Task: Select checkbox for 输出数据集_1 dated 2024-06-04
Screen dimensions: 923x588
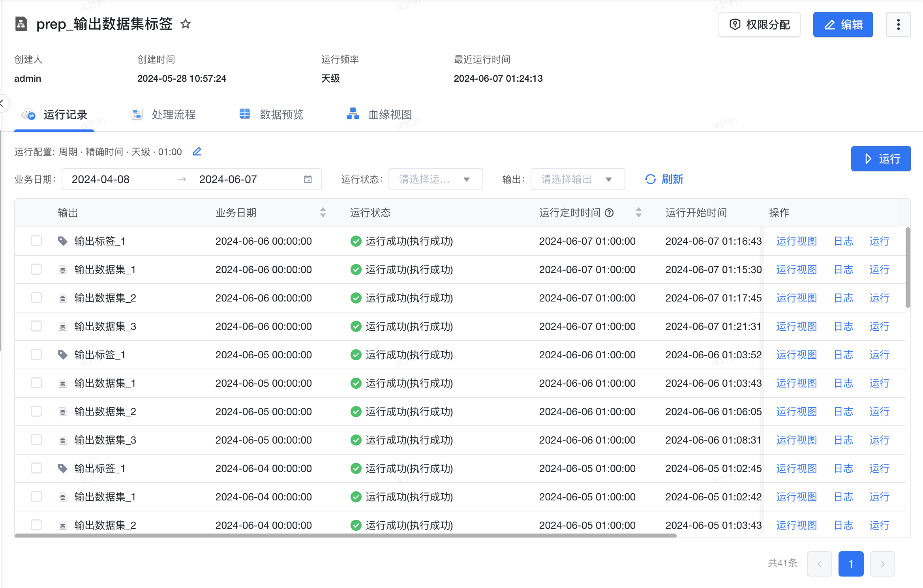Action: (x=36, y=496)
